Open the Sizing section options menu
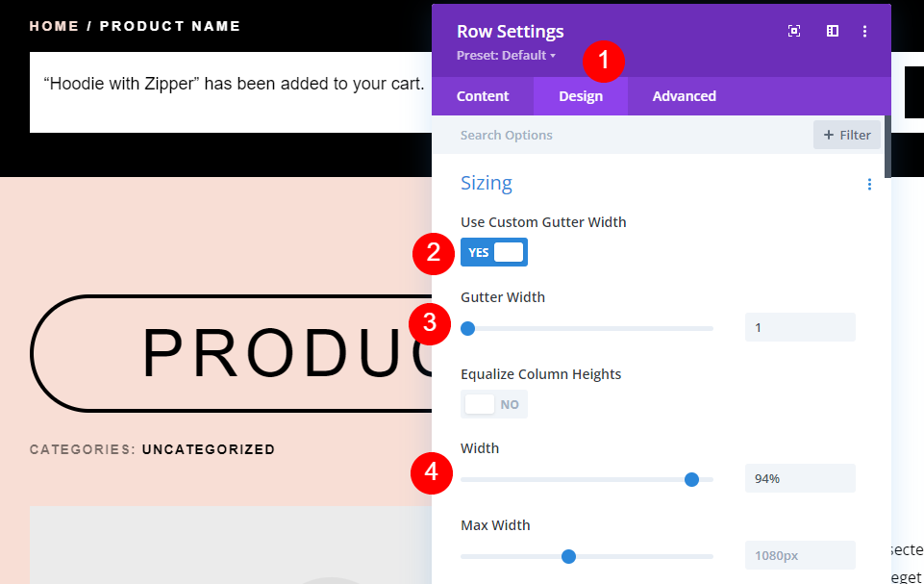This screenshot has width=924, height=584. 869,185
